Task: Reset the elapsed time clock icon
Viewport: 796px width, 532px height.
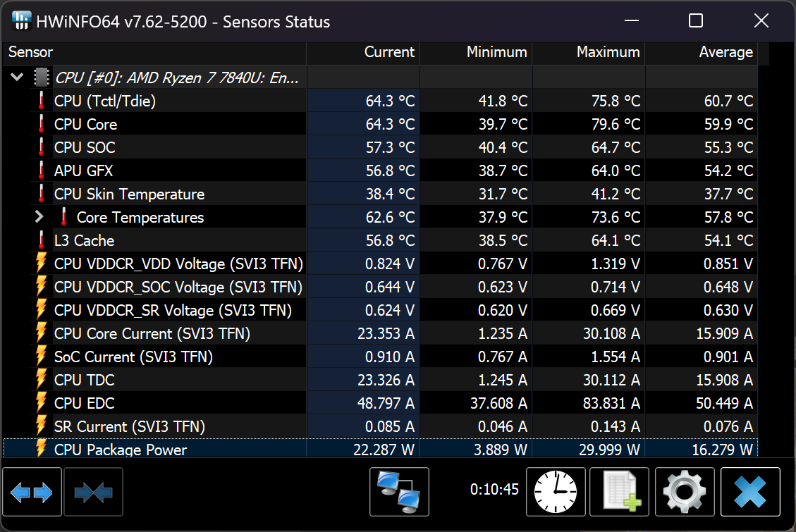Action: pyautogui.click(x=556, y=491)
